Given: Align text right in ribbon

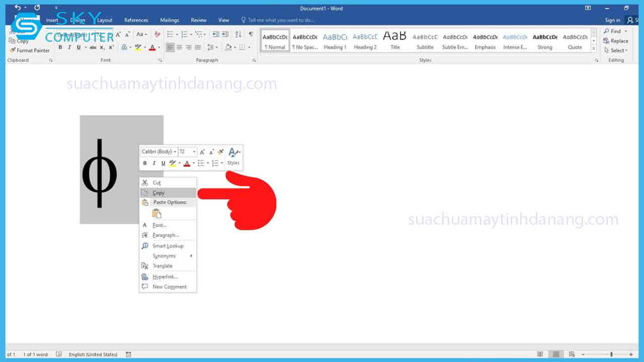Looking at the screenshot, I should point(189,47).
